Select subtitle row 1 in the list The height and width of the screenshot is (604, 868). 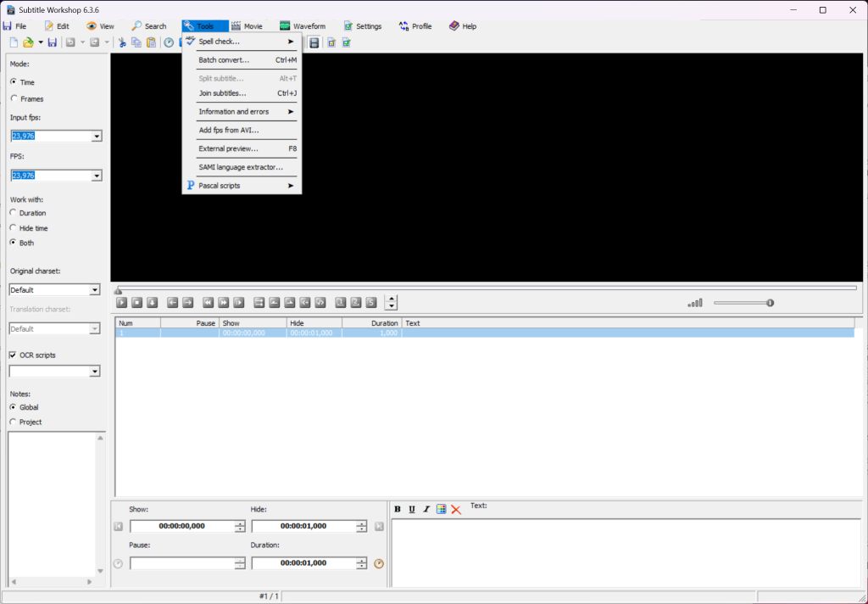pos(485,333)
